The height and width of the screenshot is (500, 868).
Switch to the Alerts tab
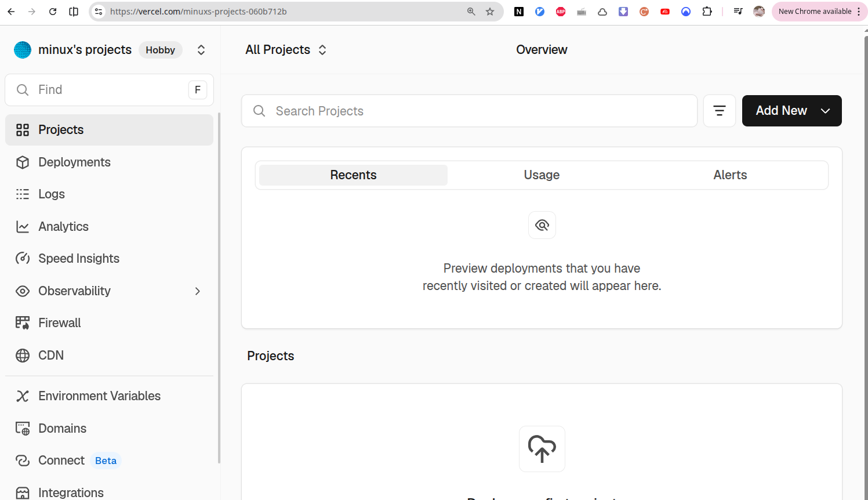[730, 175]
